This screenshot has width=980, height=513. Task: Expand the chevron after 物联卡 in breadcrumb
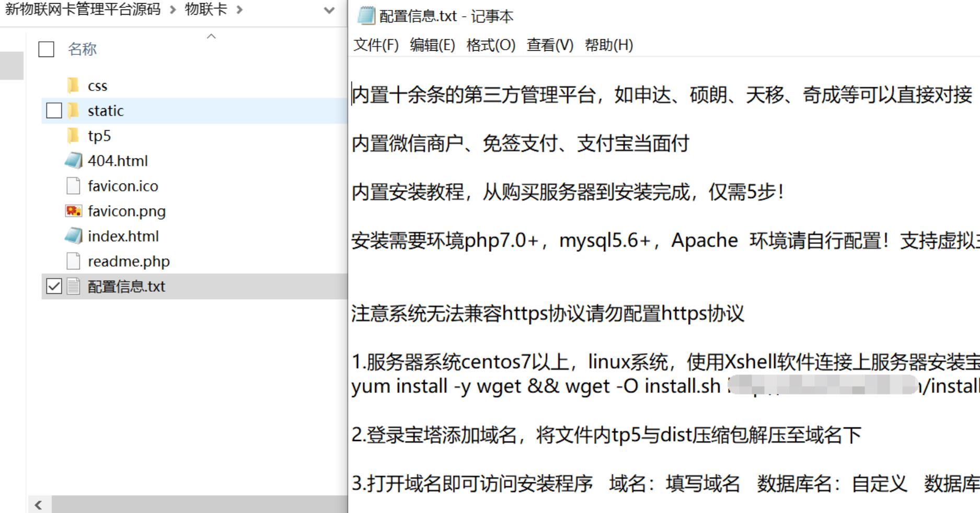click(239, 9)
